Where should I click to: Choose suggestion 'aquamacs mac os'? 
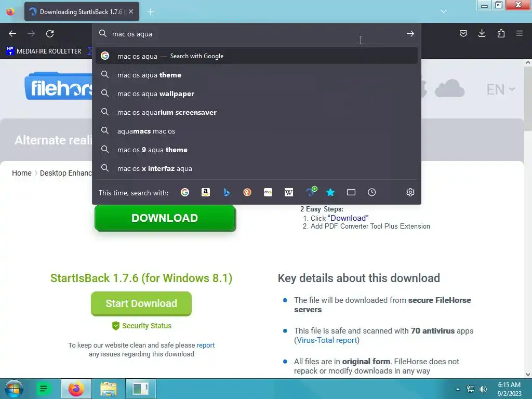[x=257, y=130]
